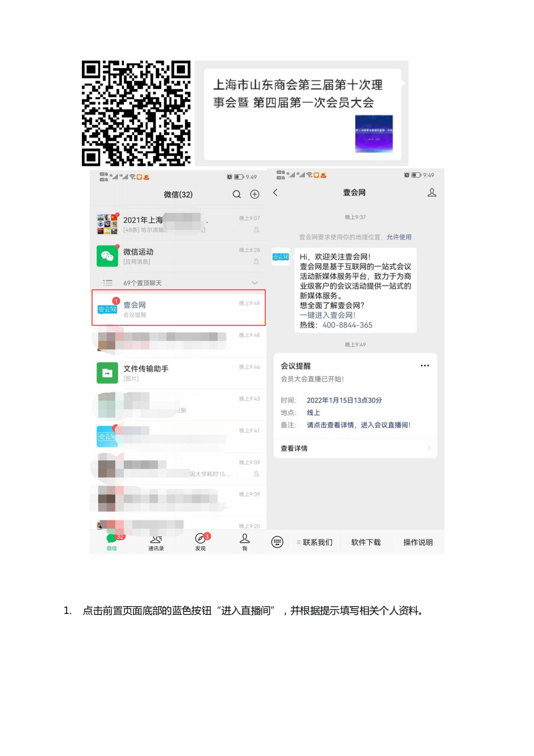Open the 操作说明 menu
The image size is (534, 756).
pos(418,542)
